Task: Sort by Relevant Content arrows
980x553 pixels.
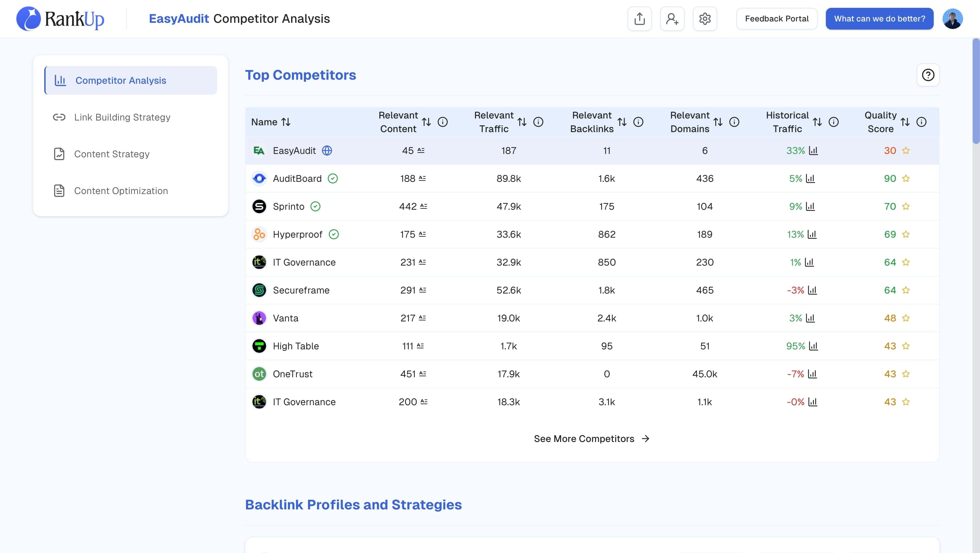Action: pyautogui.click(x=426, y=122)
